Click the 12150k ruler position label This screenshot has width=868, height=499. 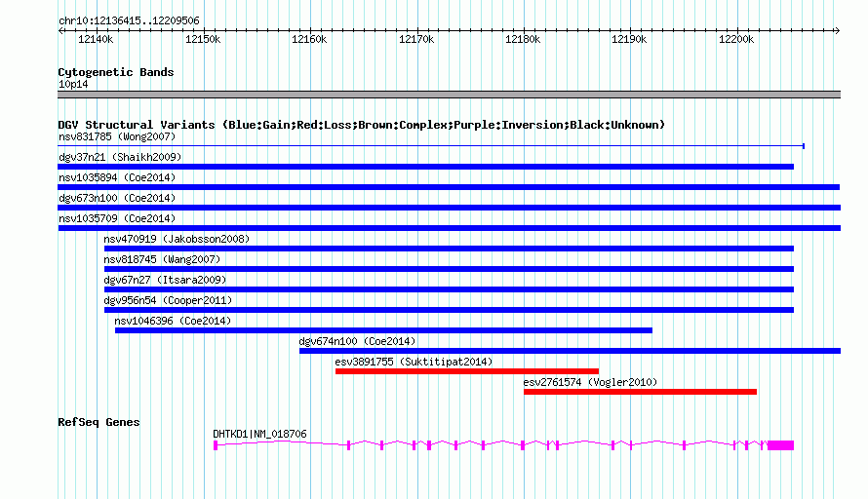[203, 39]
